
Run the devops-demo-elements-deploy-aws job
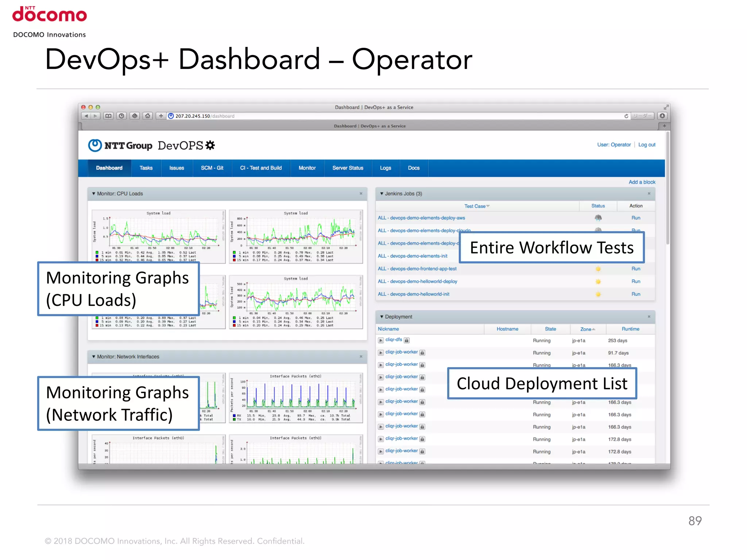pos(636,218)
